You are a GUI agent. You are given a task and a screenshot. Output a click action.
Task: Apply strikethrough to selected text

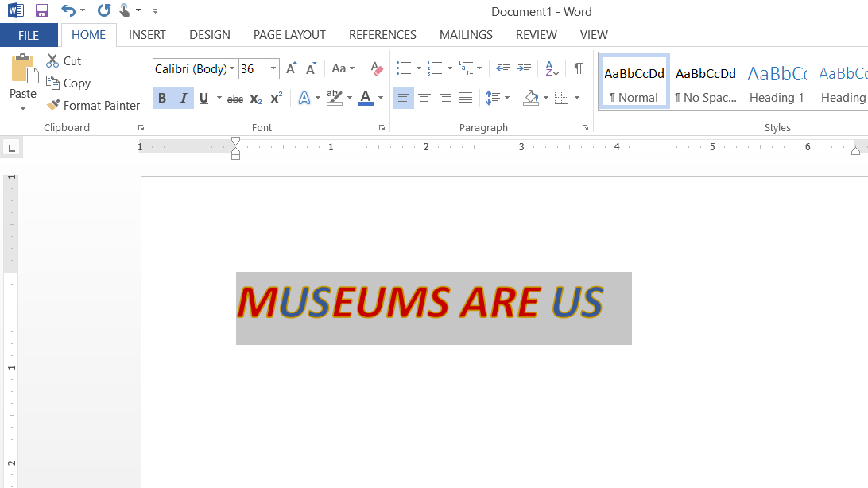pyautogui.click(x=235, y=99)
